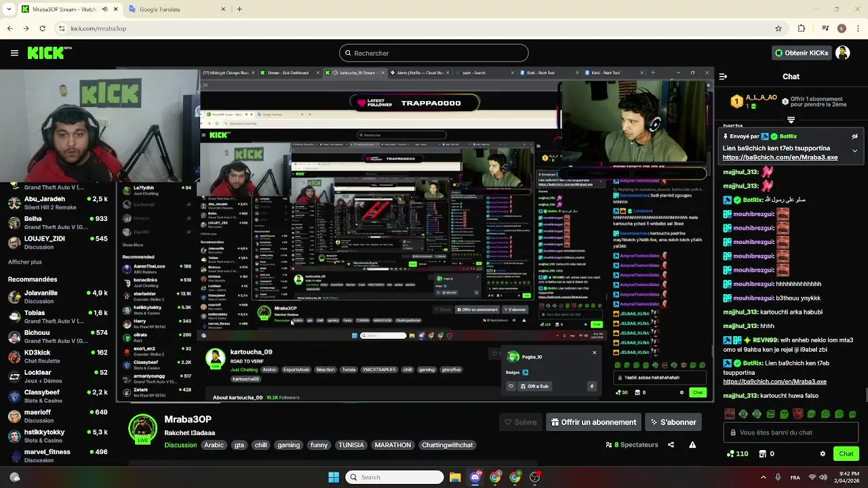This screenshot has width=868, height=488.
Task: Open Classybeef recommended channel
Action: 58,396
